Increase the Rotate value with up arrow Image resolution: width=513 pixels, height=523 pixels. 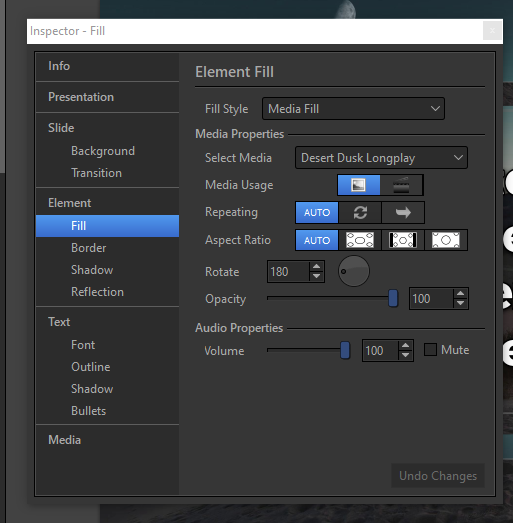pos(317,267)
